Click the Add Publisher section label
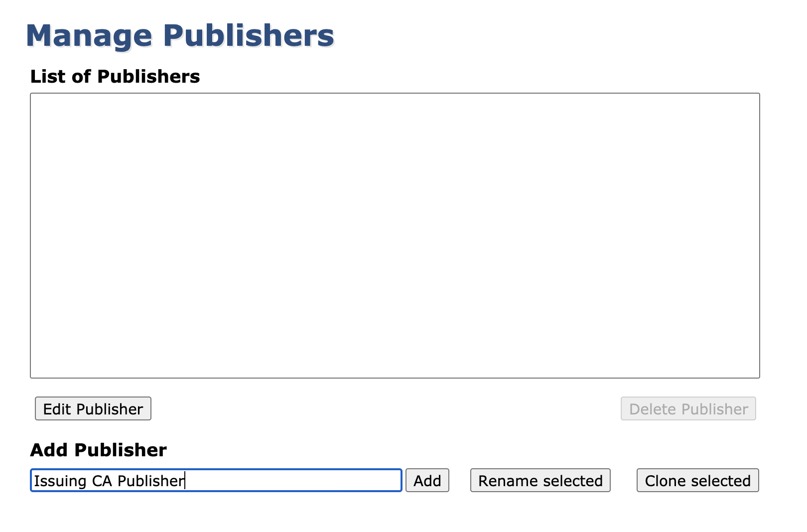 (x=99, y=450)
